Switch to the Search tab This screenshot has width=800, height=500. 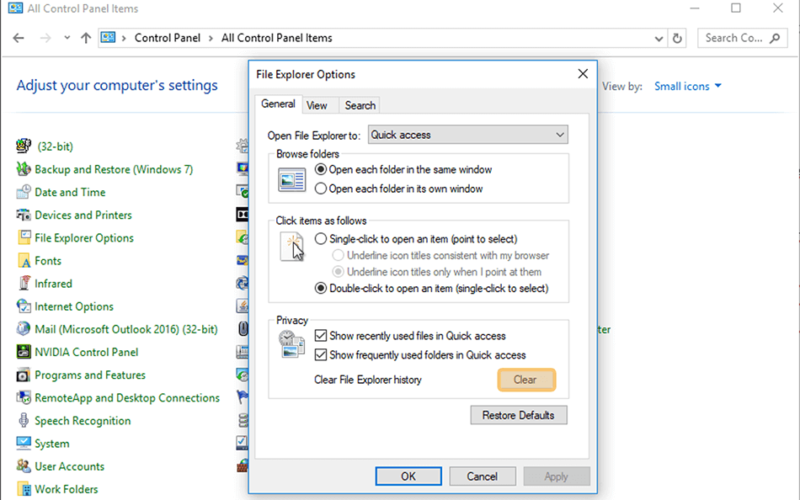(x=360, y=106)
